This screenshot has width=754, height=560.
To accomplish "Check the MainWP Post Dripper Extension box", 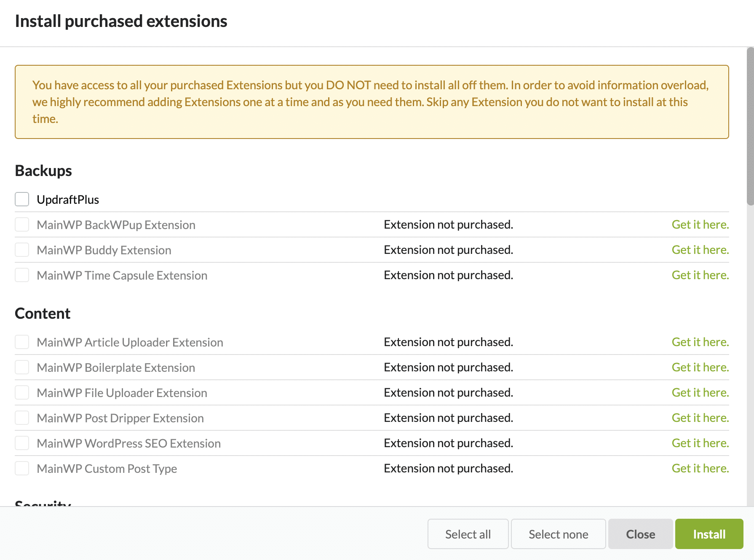I will (x=22, y=418).
